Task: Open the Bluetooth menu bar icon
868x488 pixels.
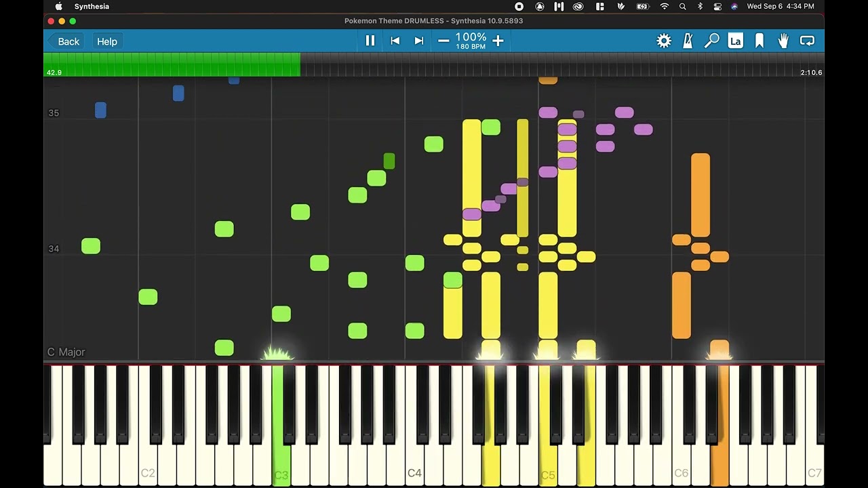Action: tap(701, 6)
